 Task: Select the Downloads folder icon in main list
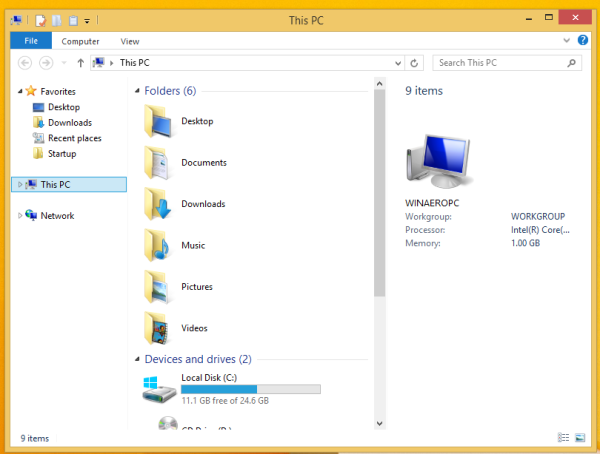click(157, 204)
